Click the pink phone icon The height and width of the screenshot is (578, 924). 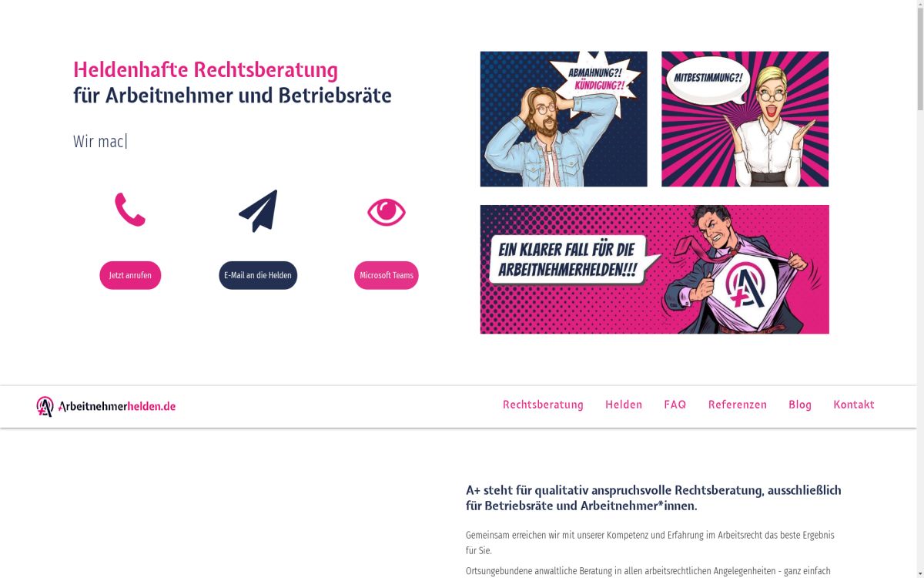coord(130,210)
